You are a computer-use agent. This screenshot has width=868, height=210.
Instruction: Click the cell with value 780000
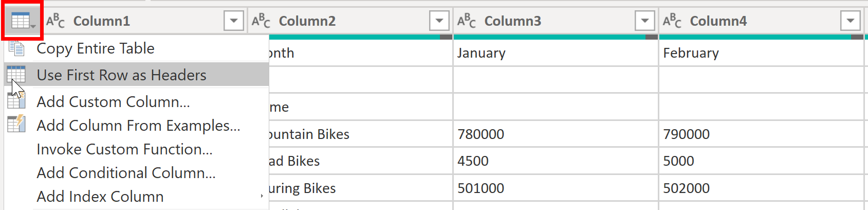click(556, 134)
